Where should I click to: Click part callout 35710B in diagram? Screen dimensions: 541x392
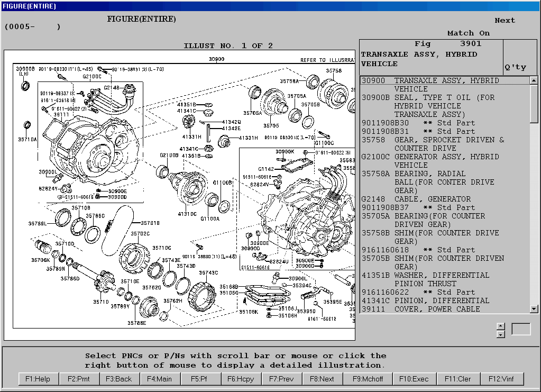[81, 208]
